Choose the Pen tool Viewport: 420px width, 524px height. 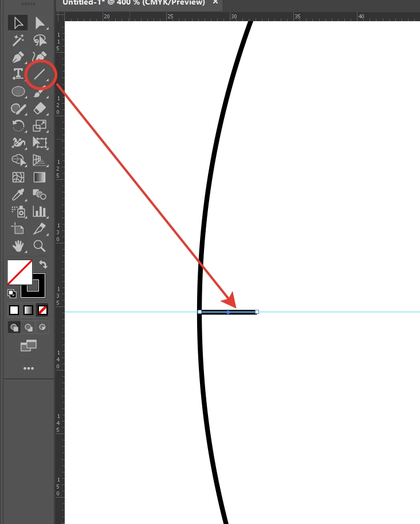tap(18, 57)
